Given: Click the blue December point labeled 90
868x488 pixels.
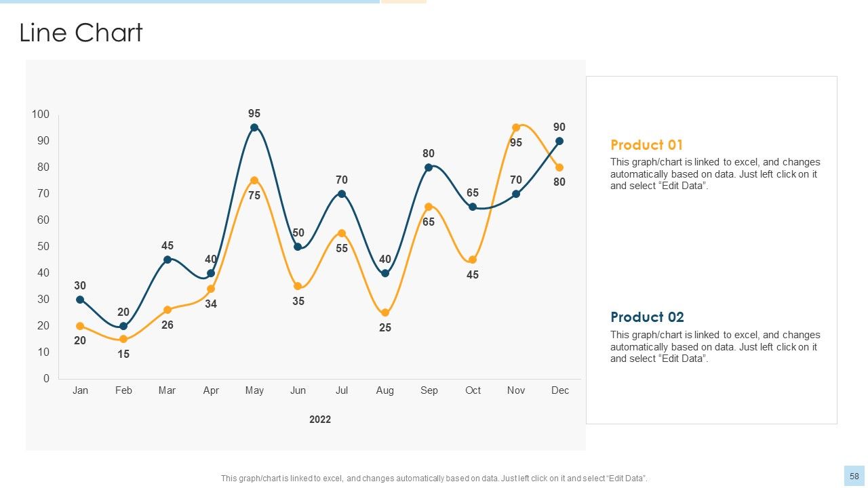Looking at the screenshot, I should click(559, 141).
